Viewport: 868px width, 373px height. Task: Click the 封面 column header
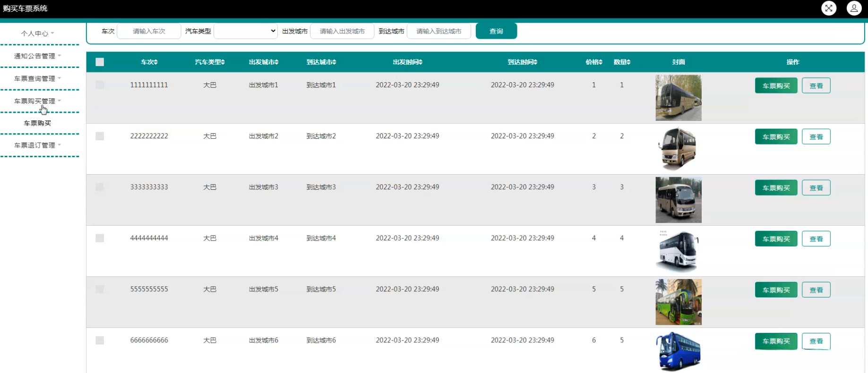[679, 62]
